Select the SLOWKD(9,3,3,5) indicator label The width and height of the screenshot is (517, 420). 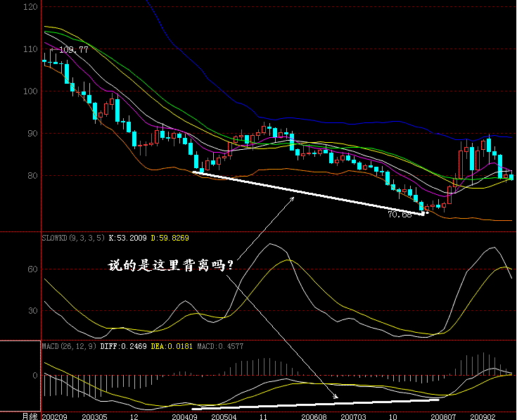[73, 238]
